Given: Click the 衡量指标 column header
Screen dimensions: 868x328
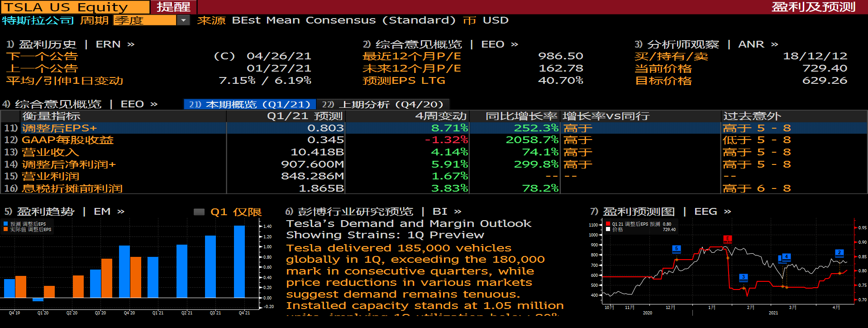Looking at the screenshot, I should pos(51,116).
